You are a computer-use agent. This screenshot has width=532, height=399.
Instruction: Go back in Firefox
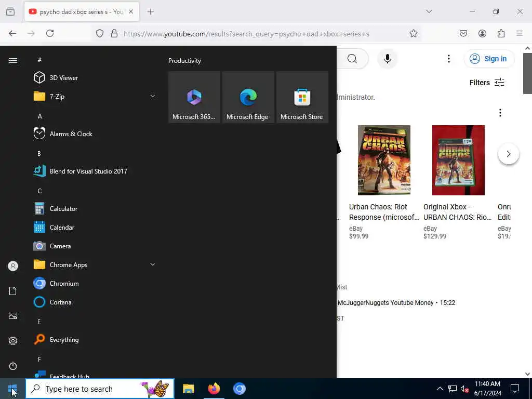(12, 33)
